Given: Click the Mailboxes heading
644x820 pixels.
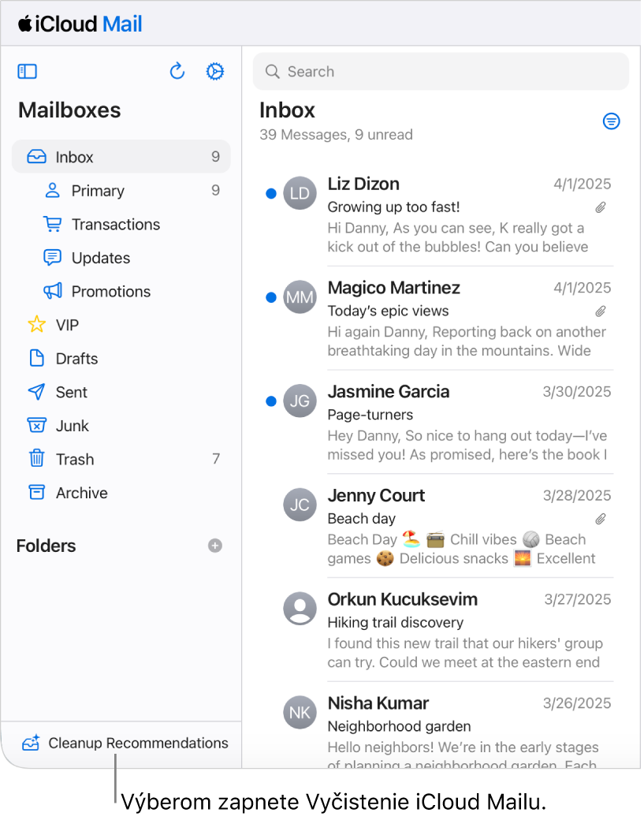Looking at the screenshot, I should point(69,110).
